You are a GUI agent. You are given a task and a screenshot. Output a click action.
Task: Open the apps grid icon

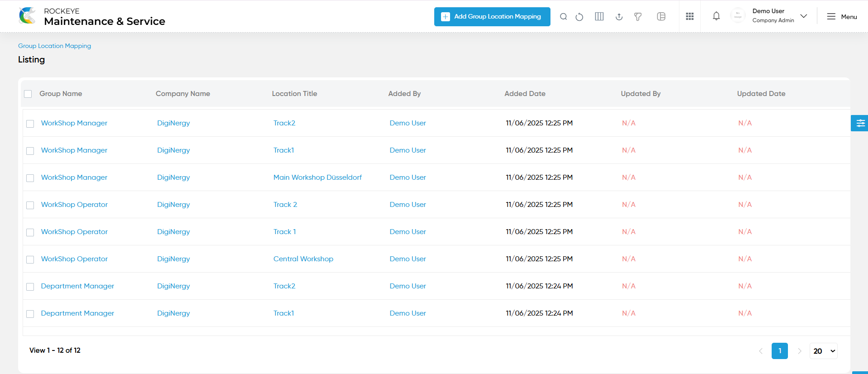pos(690,17)
